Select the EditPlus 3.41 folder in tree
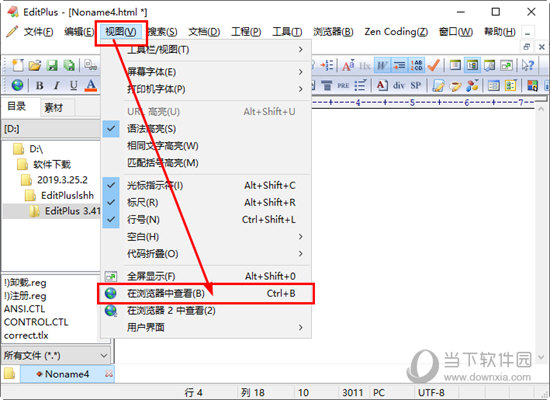This screenshot has width=550, height=400. (x=73, y=211)
